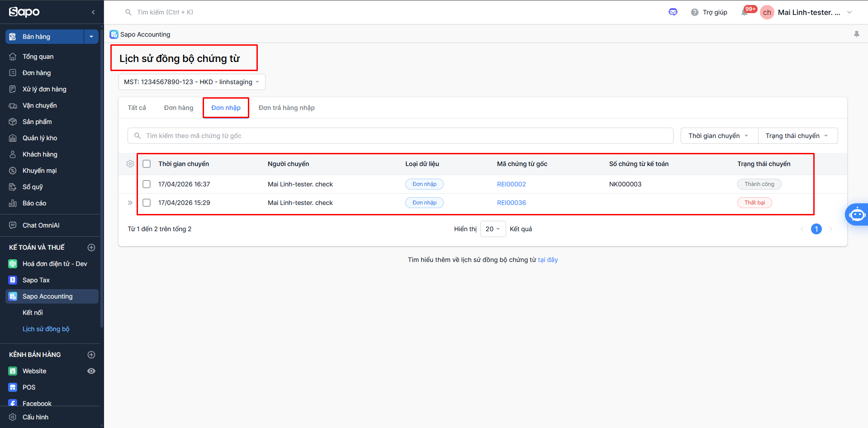Open the floating chat assistant bubble
This screenshot has height=428, width=868.
(x=857, y=214)
